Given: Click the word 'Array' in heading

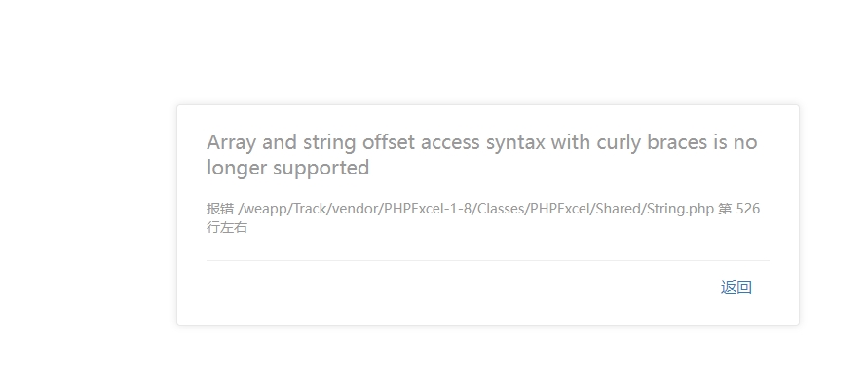Looking at the screenshot, I should [232, 142].
